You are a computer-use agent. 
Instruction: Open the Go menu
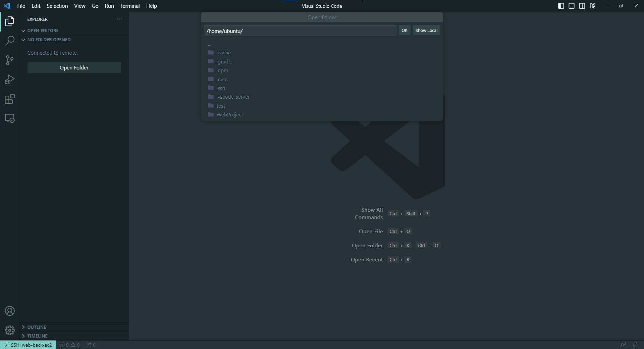95,6
